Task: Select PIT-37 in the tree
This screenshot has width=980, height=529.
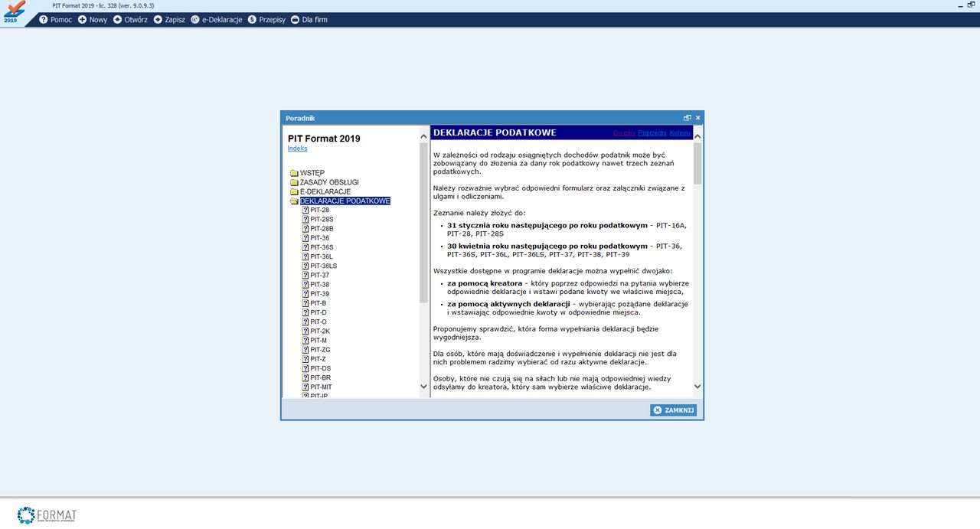Action: tap(320, 276)
